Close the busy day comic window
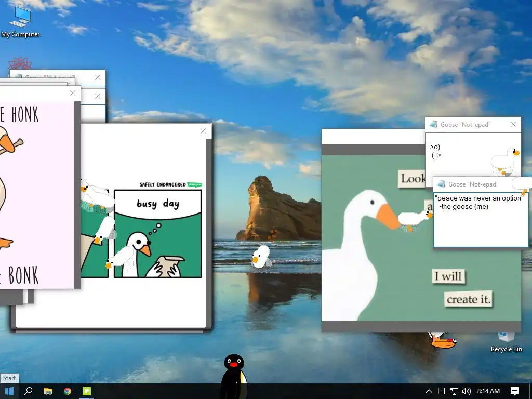This screenshot has height=399, width=532. (x=203, y=131)
